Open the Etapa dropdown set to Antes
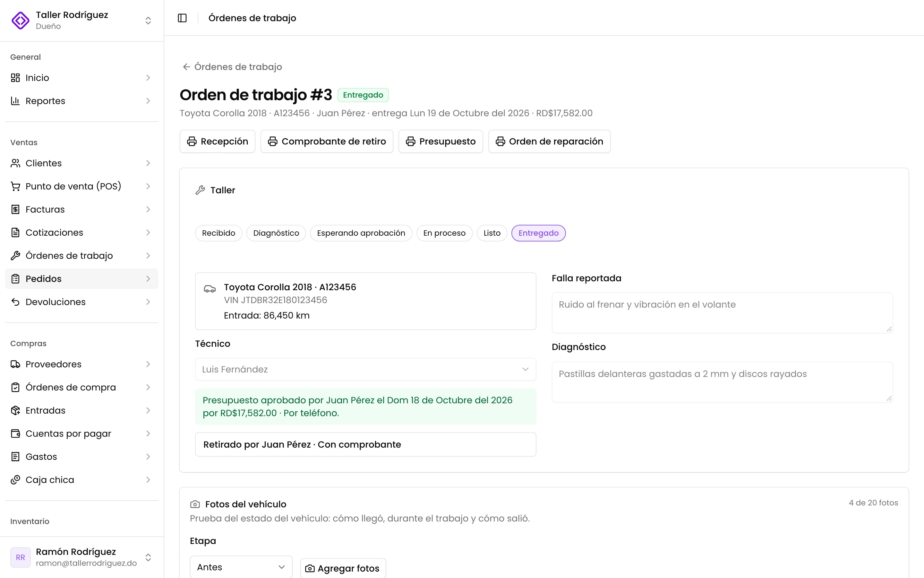Viewport: 924px width, 578px height. coord(241,567)
